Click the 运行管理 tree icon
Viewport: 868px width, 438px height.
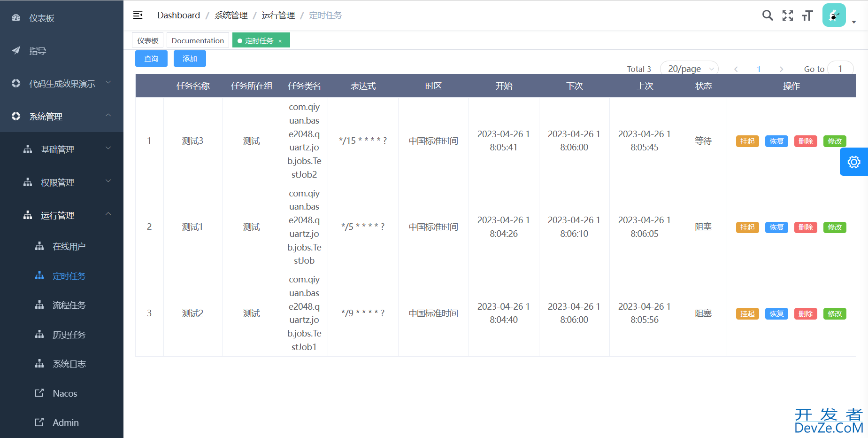click(x=28, y=215)
